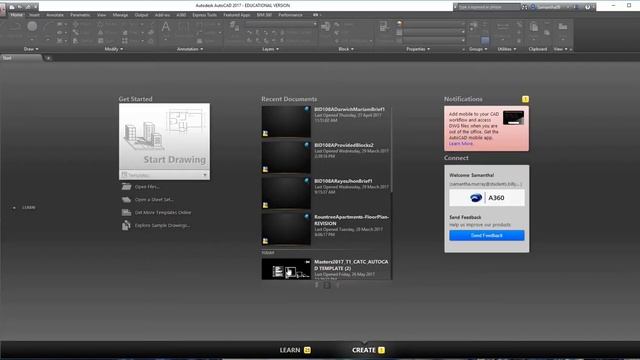The image size is (640, 360).
Task: Open the Output ribbon tab
Action: tap(141, 15)
